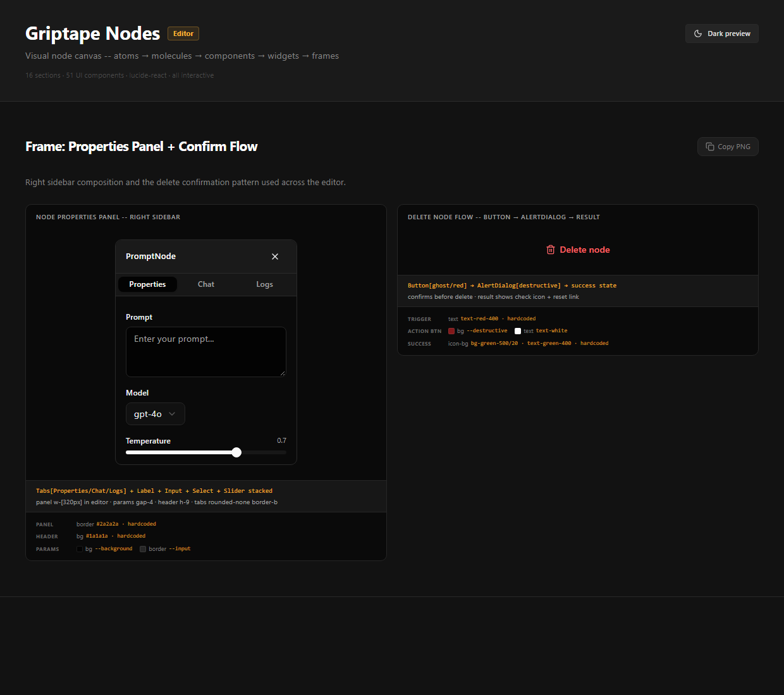Click the PARAMS row label
Viewport: 784px width, 695px height.
[x=47, y=549]
